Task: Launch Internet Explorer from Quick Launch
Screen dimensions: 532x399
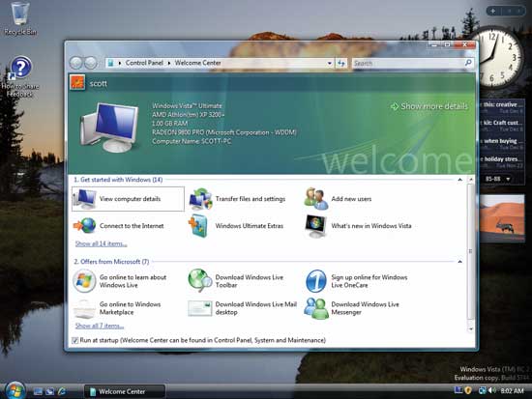Action: [x=62, y=391]
